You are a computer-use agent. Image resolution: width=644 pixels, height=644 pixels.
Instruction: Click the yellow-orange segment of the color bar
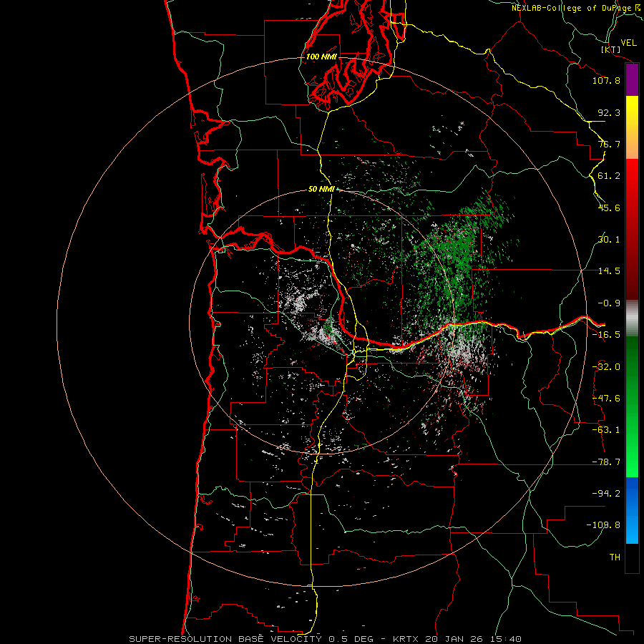(632, 127)
